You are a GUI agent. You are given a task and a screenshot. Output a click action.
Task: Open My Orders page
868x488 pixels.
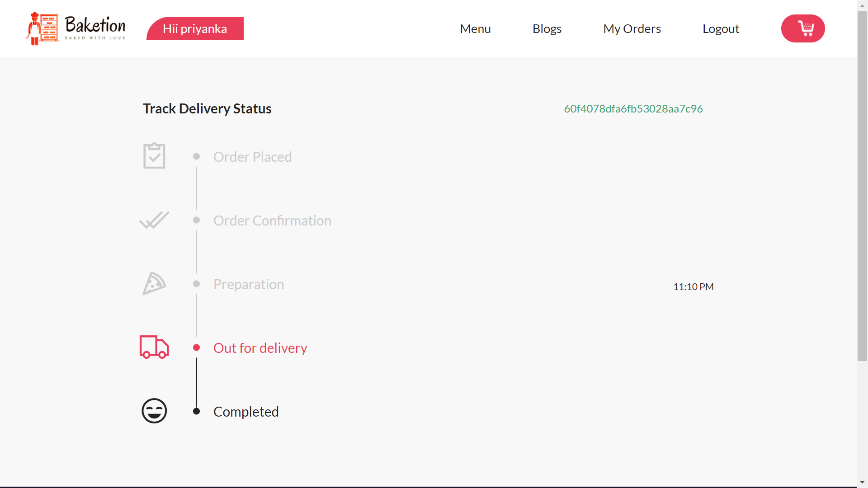[x=632, y=28]
